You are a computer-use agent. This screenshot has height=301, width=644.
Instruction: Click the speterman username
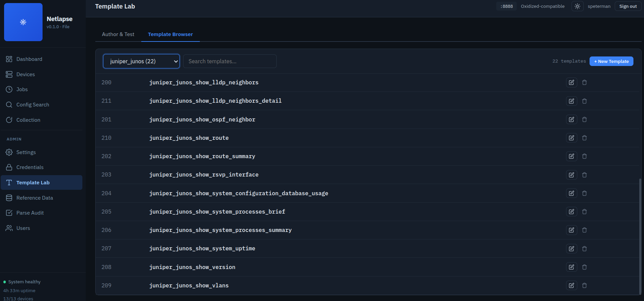pos(599,6)
